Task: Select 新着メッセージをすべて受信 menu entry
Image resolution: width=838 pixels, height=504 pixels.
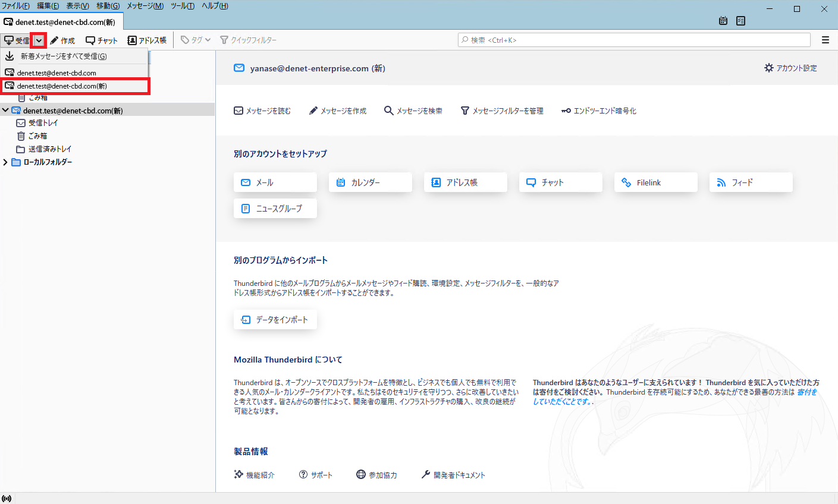Action: click(x=74, y=56)
